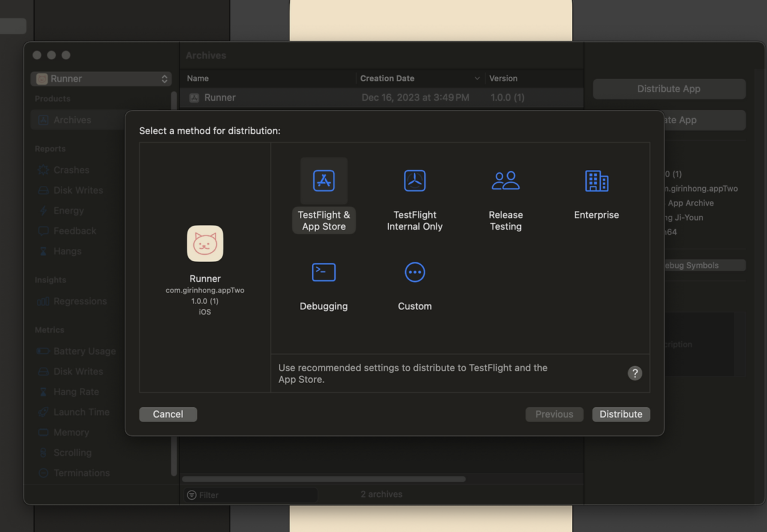Open Terminations metric via its icon
767x532 pixels.
tap(43, 473)
